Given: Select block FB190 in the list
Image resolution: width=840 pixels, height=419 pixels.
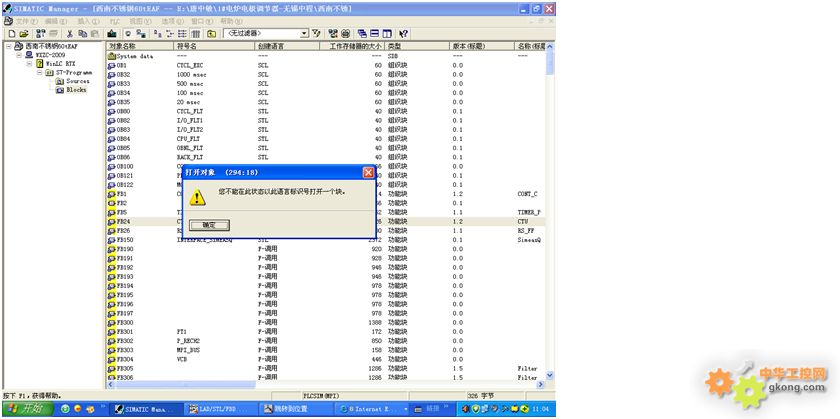Looking at the screenshot, I should click(x=121, y=249).
